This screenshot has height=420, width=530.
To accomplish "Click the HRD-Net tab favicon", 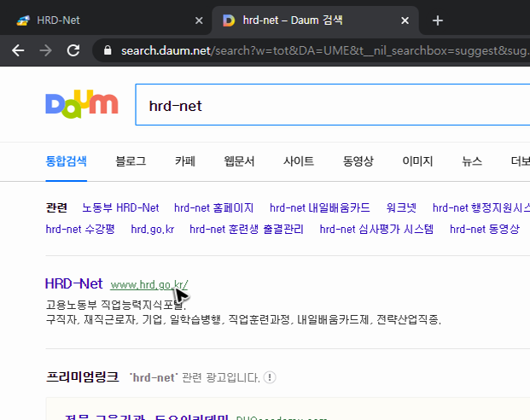I will (23, 20).
